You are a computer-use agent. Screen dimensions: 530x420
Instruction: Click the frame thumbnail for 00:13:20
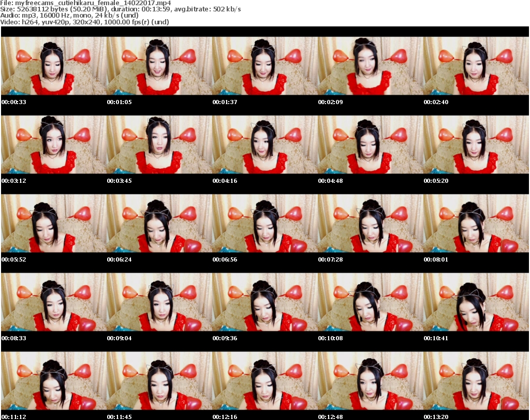pyautogui.click(x=476, y=381)
